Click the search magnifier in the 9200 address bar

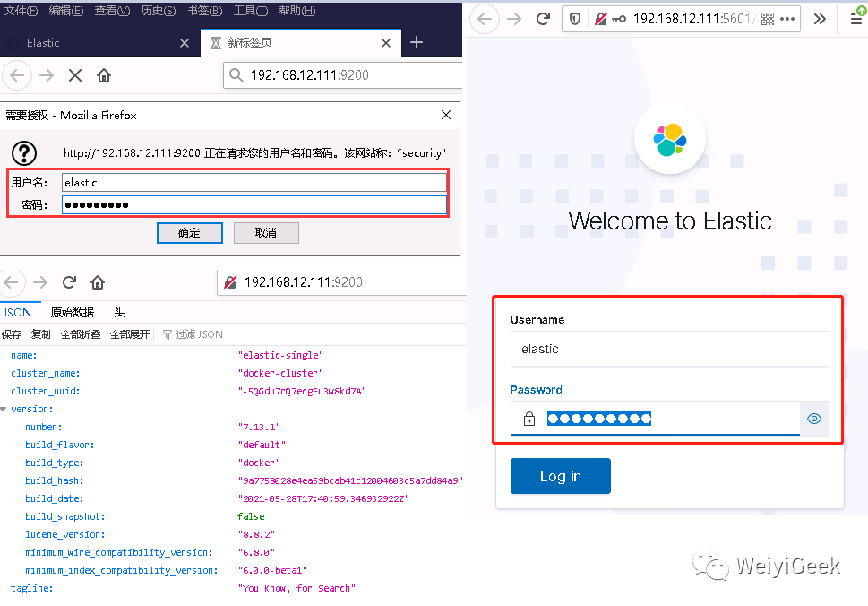click(x=236, y=75)
